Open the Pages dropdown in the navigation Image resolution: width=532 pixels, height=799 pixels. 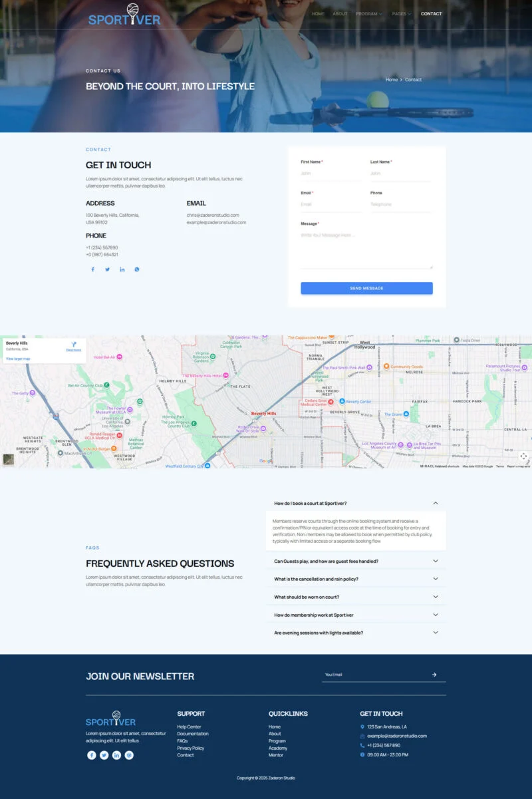(x=402, y=14)
